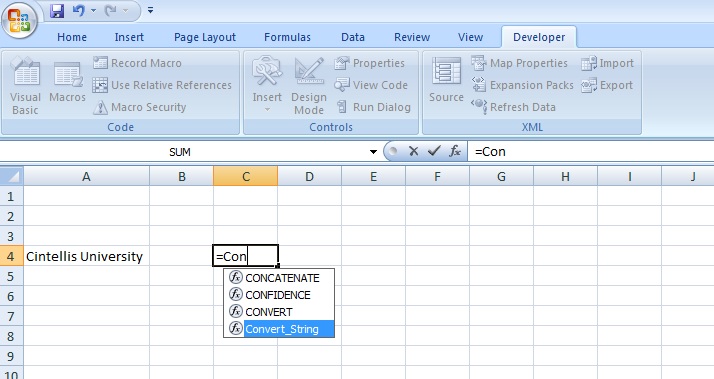Viewport: 714px width, 379px height.
Task: Open Customize Quick Access Toolbar dropdown
Action: (150, 10)
